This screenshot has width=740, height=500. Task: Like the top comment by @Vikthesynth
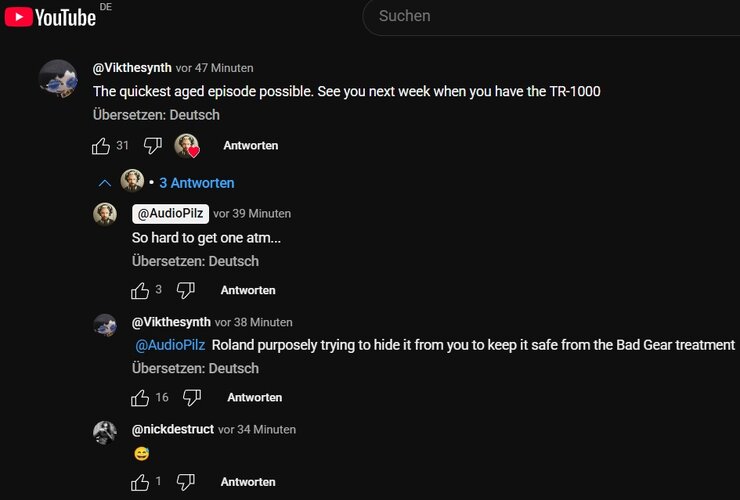coord(101,146)
